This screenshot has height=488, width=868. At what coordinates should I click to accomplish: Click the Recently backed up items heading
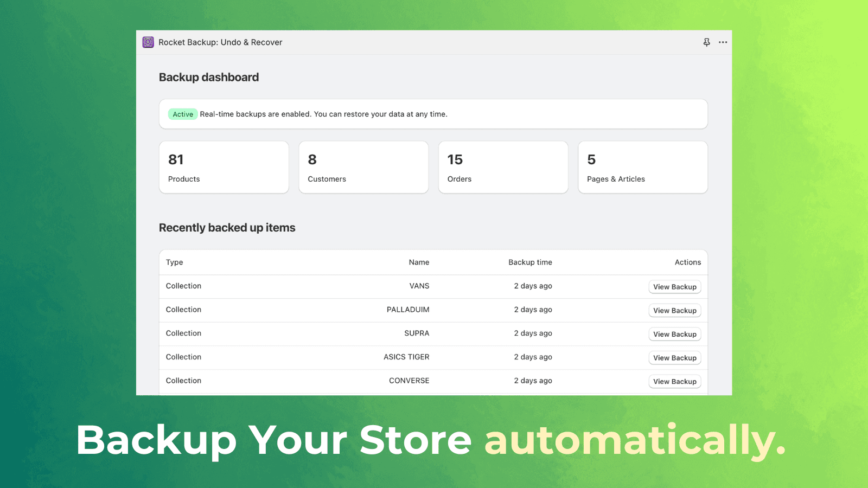pyautogui.click(x=227, y=228)
